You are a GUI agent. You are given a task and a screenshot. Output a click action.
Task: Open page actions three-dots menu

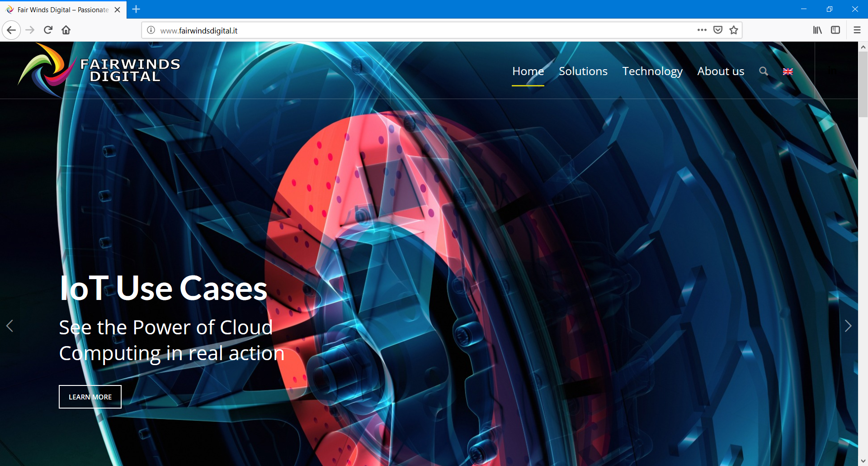click(x=702, y=30)
